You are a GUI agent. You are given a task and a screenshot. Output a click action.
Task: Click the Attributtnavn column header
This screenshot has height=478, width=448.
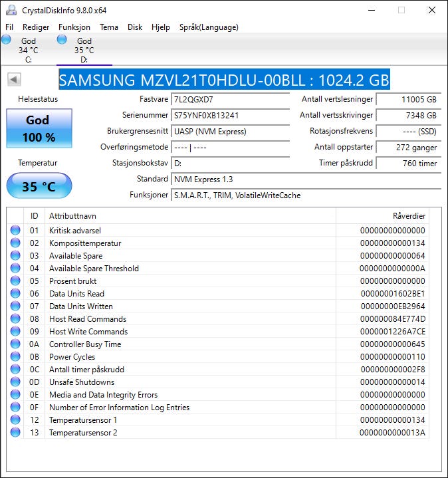[x=191, y=216]
